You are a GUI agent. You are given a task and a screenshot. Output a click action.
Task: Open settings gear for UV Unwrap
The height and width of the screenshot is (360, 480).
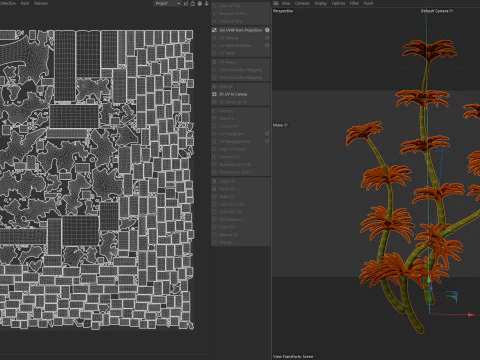tap(267, 38)
